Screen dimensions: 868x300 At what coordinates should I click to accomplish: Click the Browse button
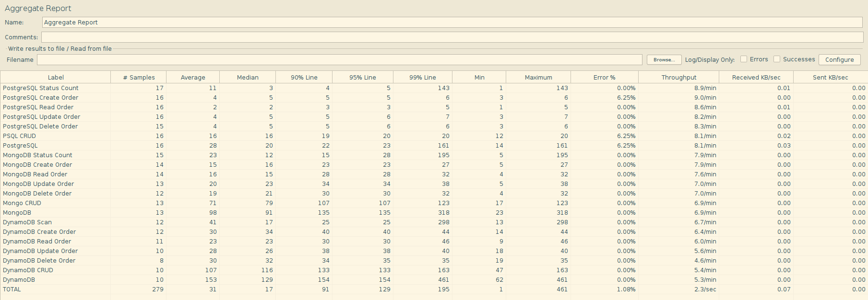point(664,59)
